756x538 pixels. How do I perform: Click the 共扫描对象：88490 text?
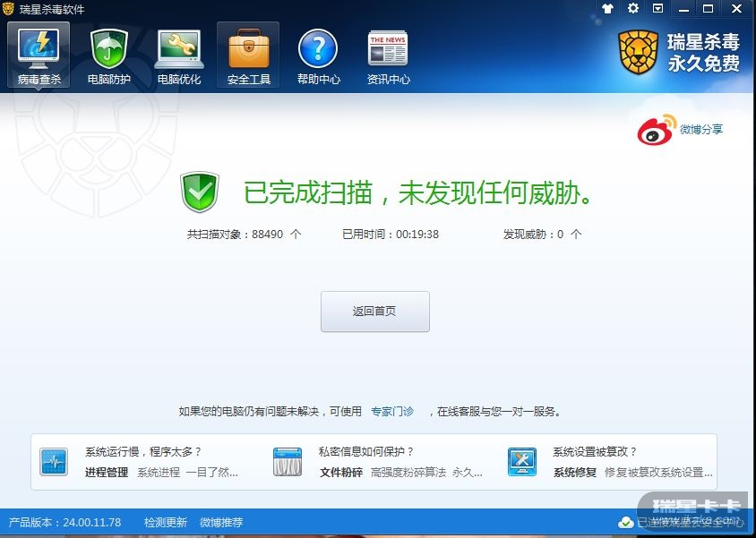point(244,235)
